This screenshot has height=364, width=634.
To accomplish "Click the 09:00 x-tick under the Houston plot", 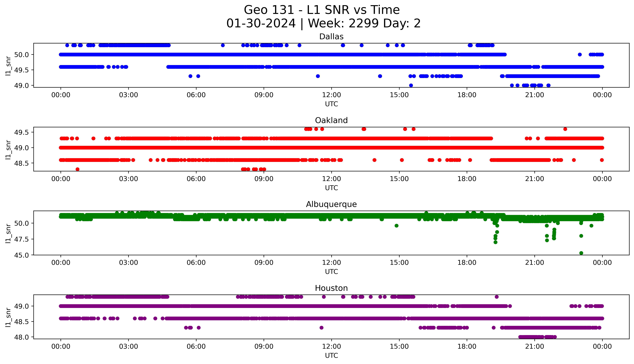I will 264,346.
